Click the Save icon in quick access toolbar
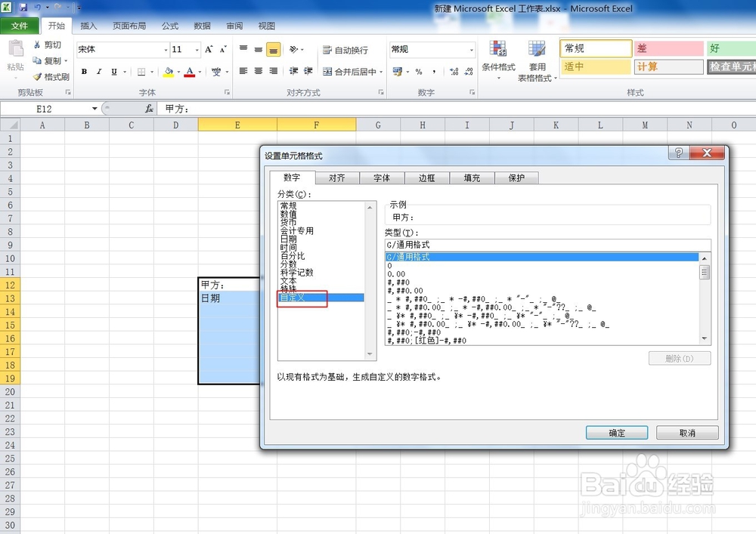 pos(23,8)
